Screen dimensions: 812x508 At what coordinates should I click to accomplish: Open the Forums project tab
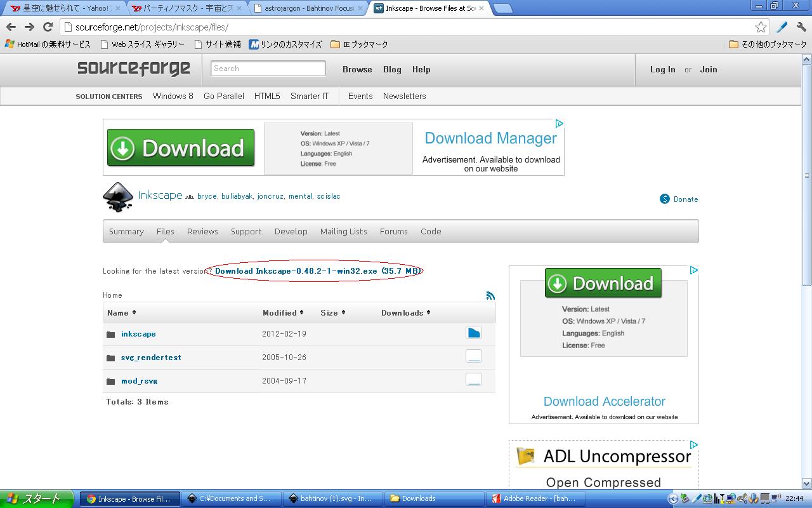(x=394, y=231)
